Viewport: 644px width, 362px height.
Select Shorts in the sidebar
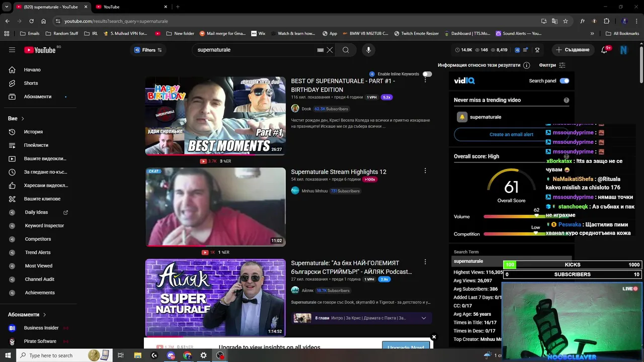coord(31,83)
